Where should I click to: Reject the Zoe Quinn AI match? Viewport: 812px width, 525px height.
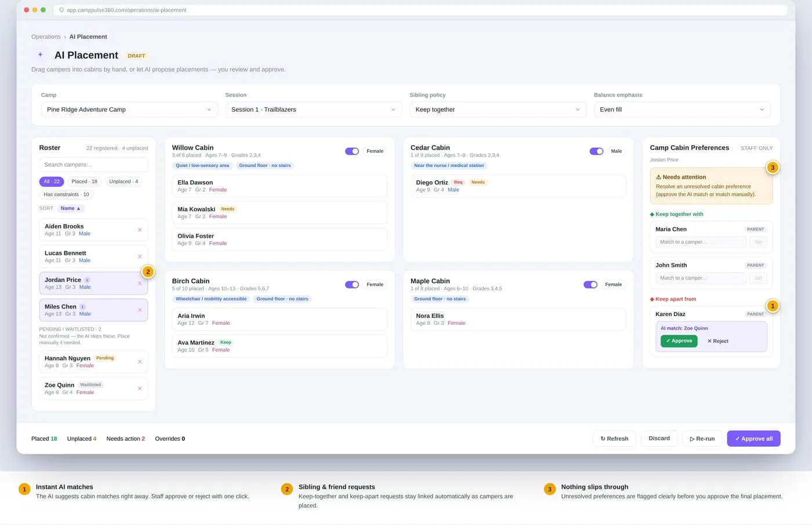717,341
